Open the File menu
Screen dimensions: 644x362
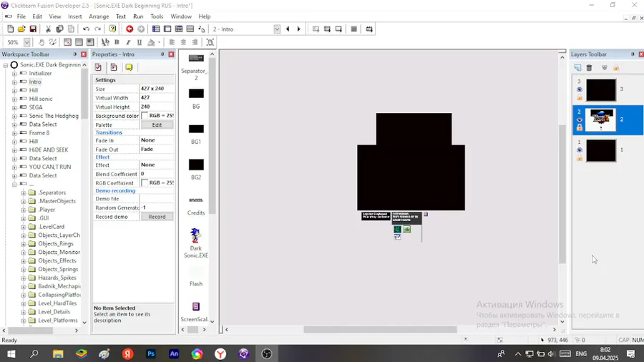tap(21, 16)
